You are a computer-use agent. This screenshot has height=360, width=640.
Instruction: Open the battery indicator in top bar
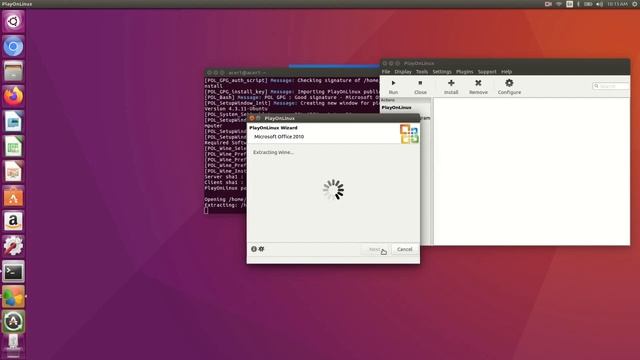pos(588,4)
